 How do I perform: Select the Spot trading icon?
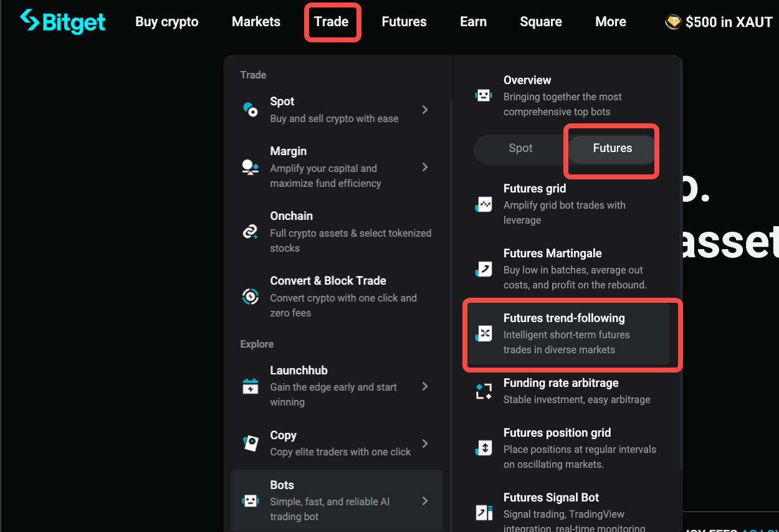(x=250, y=109)
